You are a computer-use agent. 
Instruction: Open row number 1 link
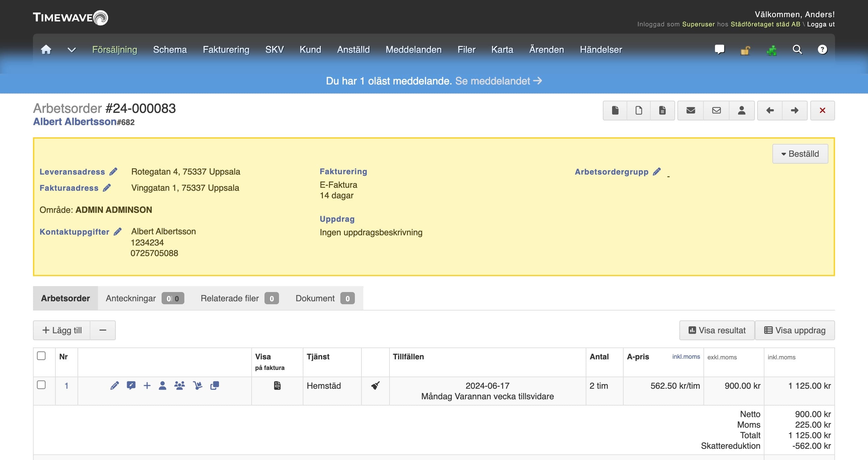tap(66, 385)
